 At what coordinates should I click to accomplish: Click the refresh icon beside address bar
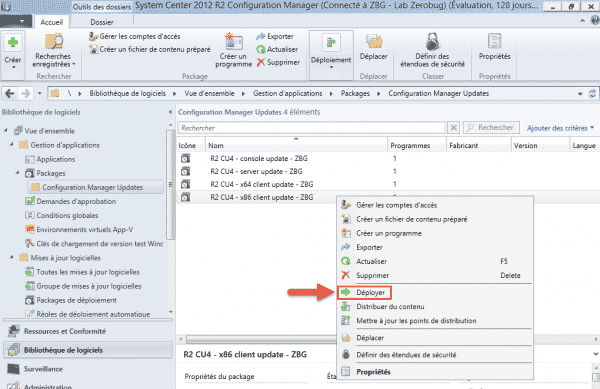point(592,93)
